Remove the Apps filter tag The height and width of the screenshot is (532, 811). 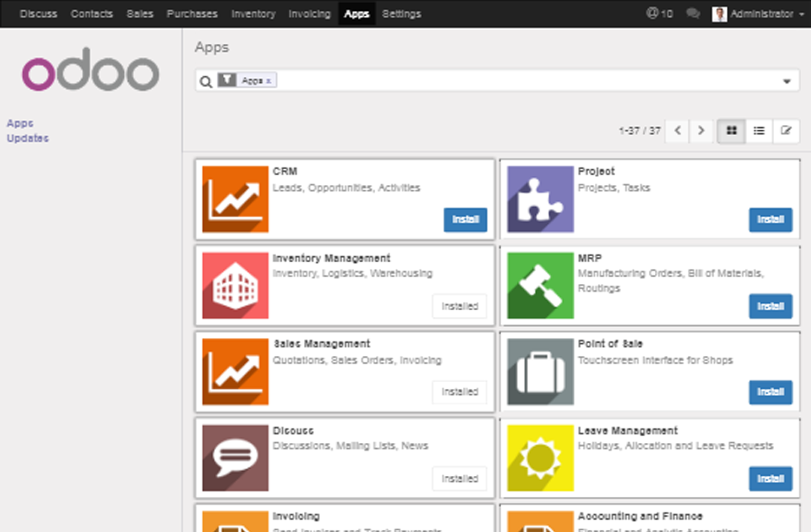click(269, 81)
